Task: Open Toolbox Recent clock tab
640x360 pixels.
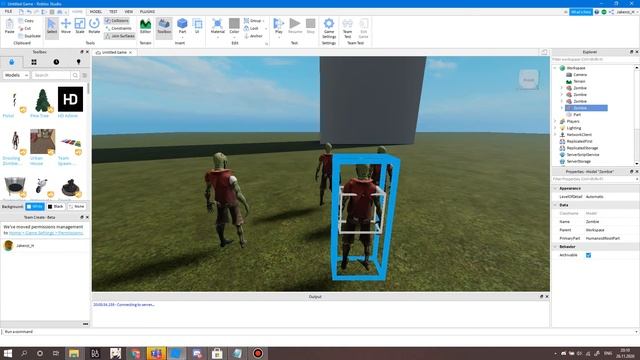Action: click(x=56, y=62)
